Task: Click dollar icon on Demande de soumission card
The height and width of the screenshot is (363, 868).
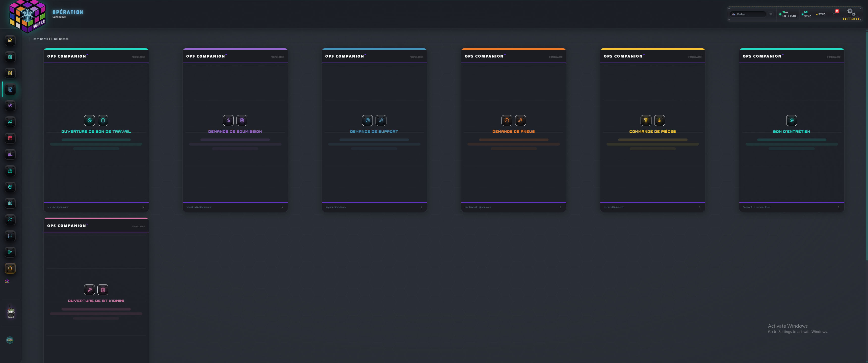Action: click(x=228, y=120)
